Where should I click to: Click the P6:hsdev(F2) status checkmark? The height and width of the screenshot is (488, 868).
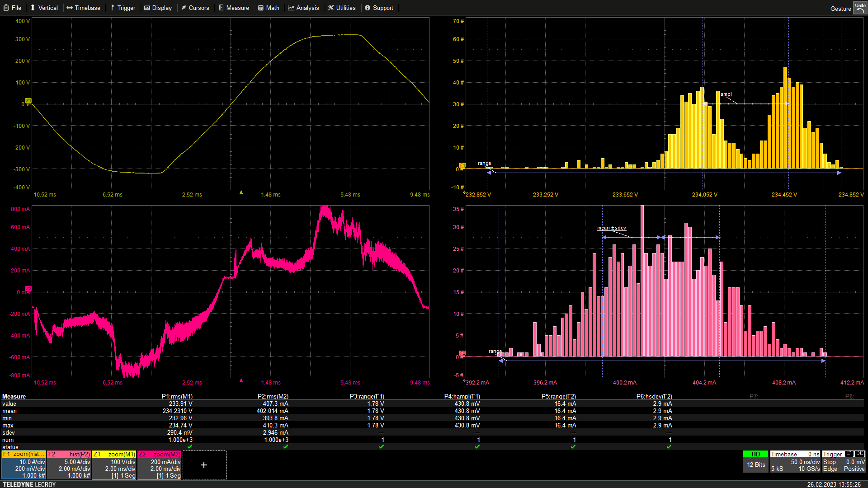pyautogui.click(x=669, y=446)
